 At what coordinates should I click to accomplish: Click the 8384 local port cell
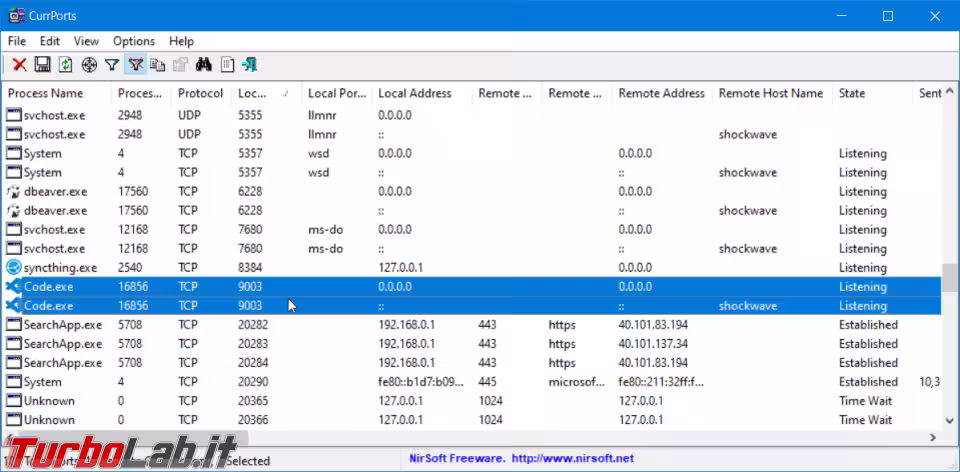point(250,268)
